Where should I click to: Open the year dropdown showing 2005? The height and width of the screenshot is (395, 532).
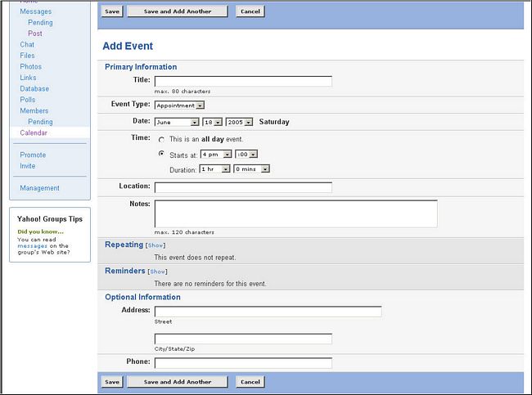coord(239,122)
